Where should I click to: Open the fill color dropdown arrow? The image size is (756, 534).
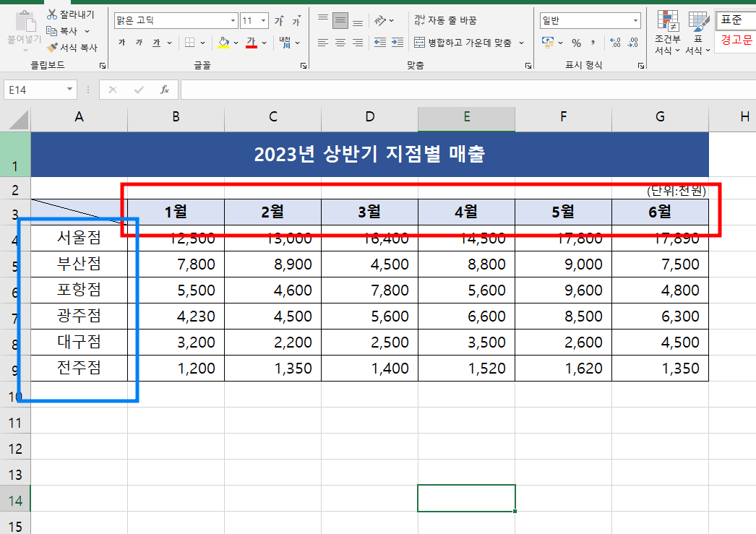[x=236, y=43]
